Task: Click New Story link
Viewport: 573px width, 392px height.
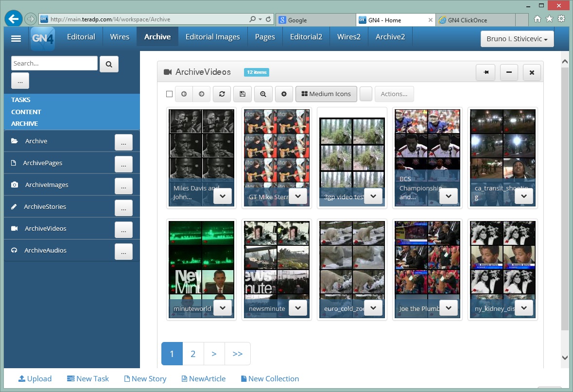Action: [x=145, y=379]
